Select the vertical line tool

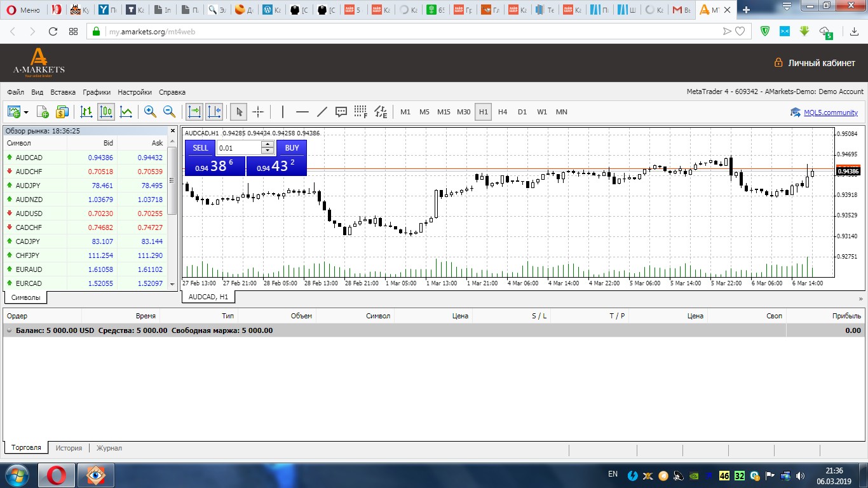click(283, 112)
